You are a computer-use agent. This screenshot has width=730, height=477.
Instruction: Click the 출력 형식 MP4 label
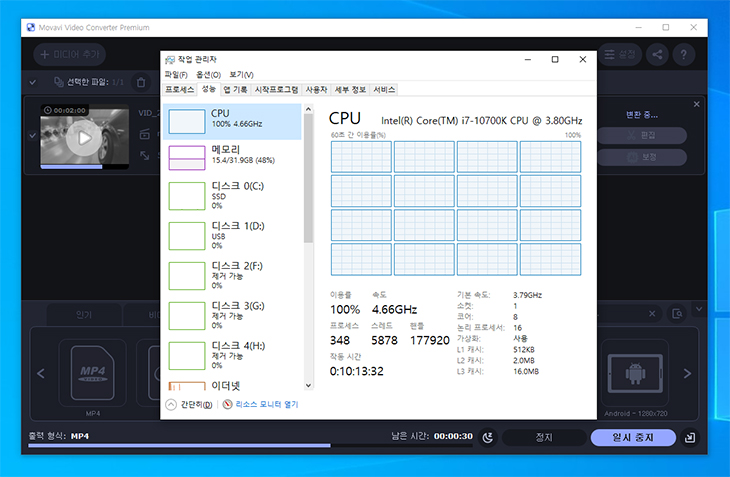click(x=59, y=436)
